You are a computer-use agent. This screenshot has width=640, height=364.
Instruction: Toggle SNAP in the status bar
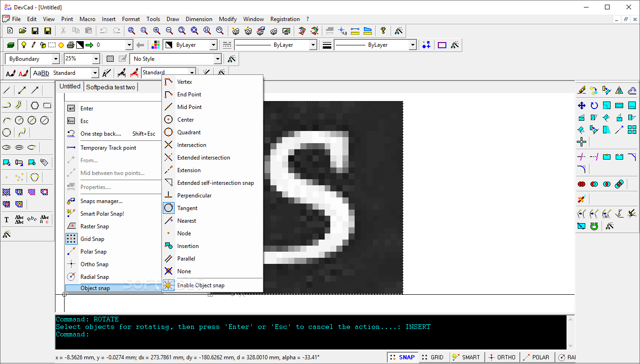tap(402, 357)
